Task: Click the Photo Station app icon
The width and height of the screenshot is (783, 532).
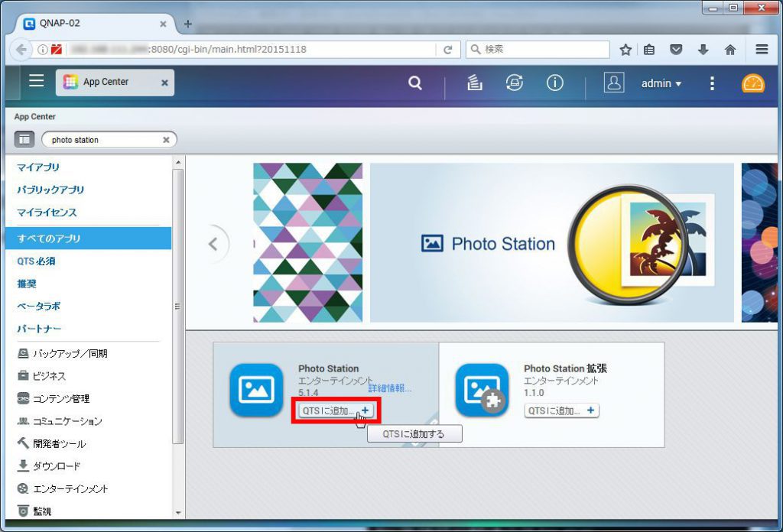Action: [x=257, y=391]
